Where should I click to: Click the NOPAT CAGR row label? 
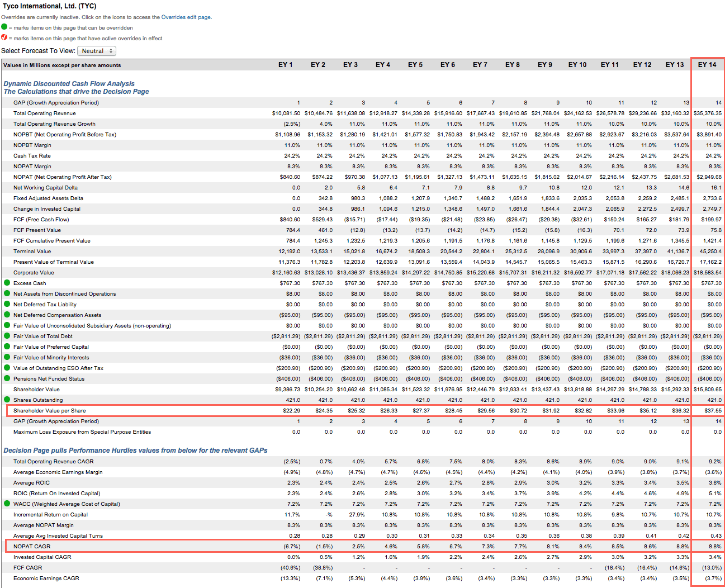click(x=32, y=547)
